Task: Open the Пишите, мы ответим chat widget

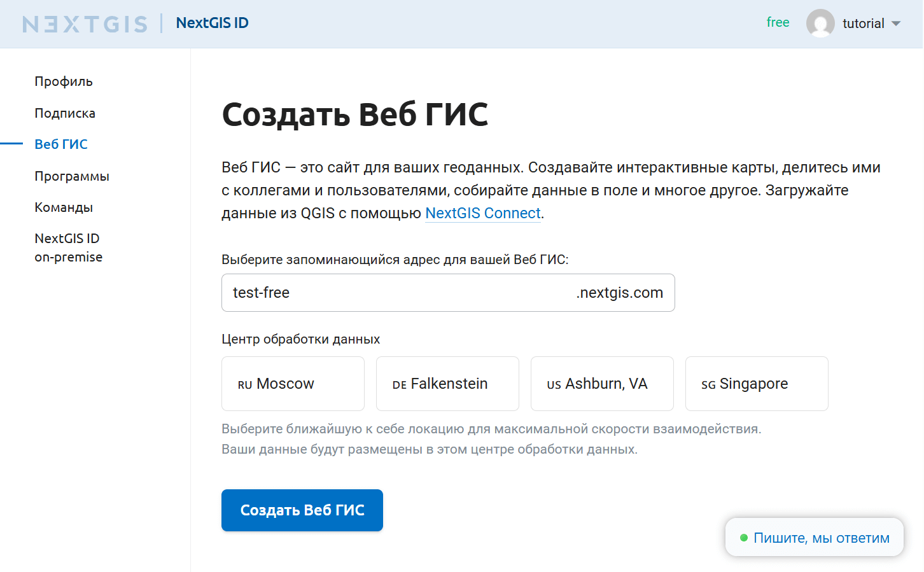Action: (815, 538)
